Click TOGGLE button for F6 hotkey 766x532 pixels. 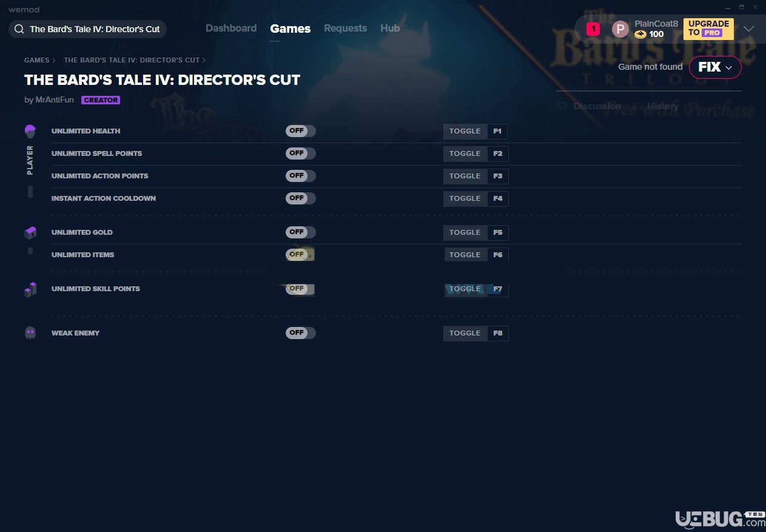tap(465, 255)
